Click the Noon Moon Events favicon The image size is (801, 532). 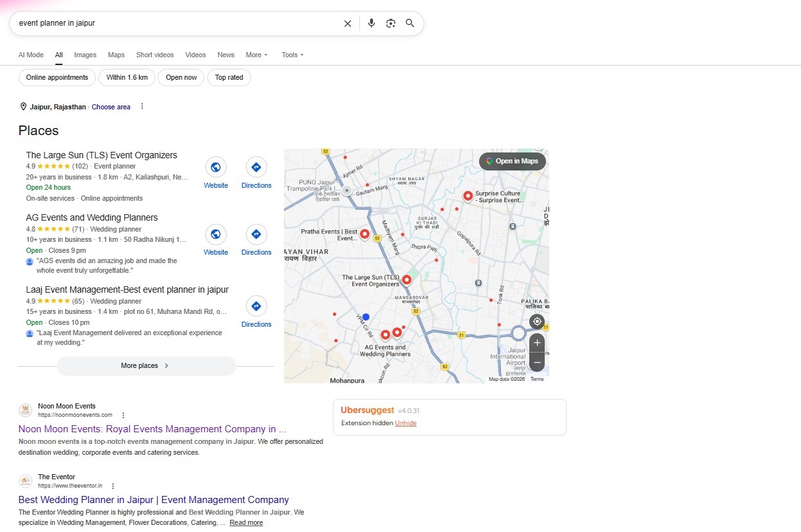(x=25, y=410)
